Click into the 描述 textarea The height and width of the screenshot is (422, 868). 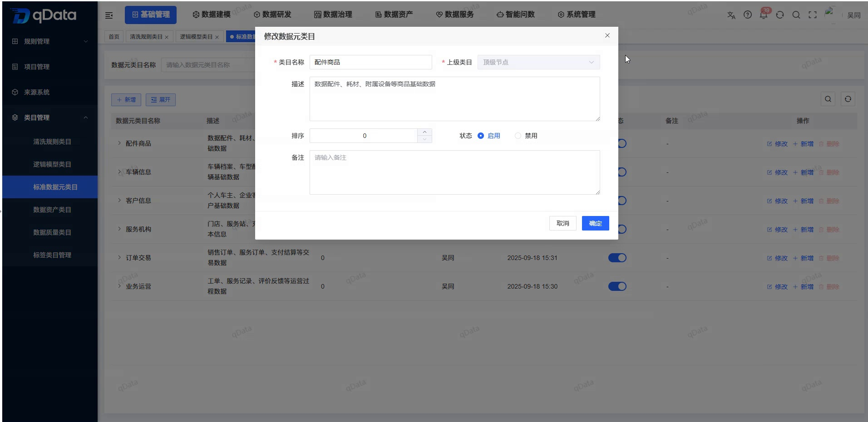(455, 99)
